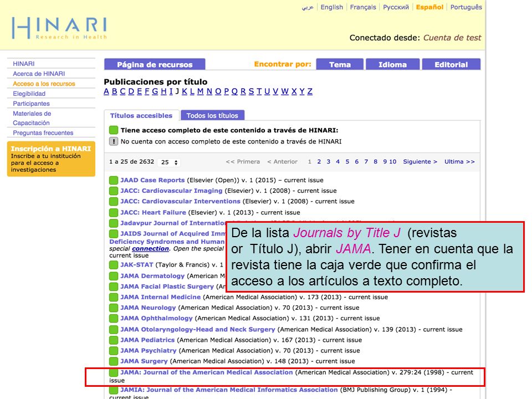Click the green box next to JACC: Cardiovascular Imaging

(x=114, y=191)
